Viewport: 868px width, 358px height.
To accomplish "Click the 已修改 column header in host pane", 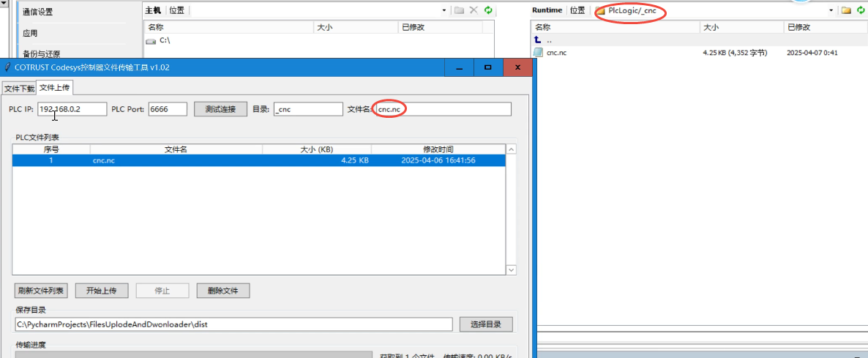I will click(x=440, y=27).
